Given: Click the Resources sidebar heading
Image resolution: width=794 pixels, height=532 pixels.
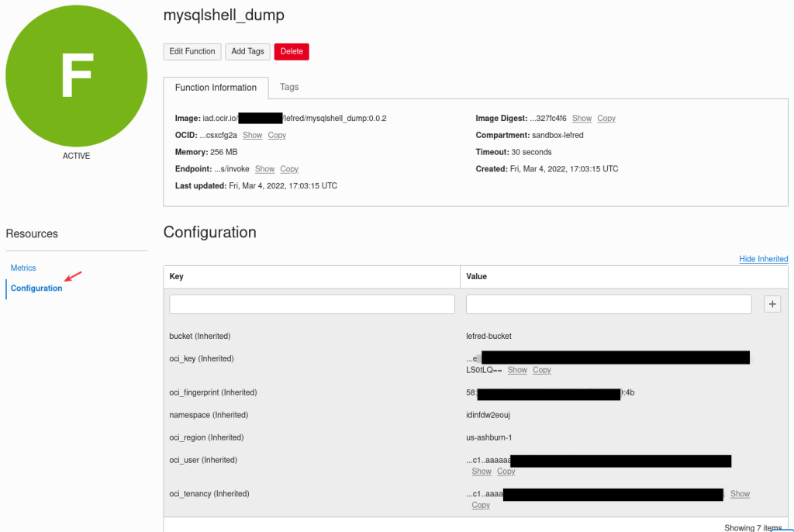Looking at the screenshot, I should click(x=32, y=234).
